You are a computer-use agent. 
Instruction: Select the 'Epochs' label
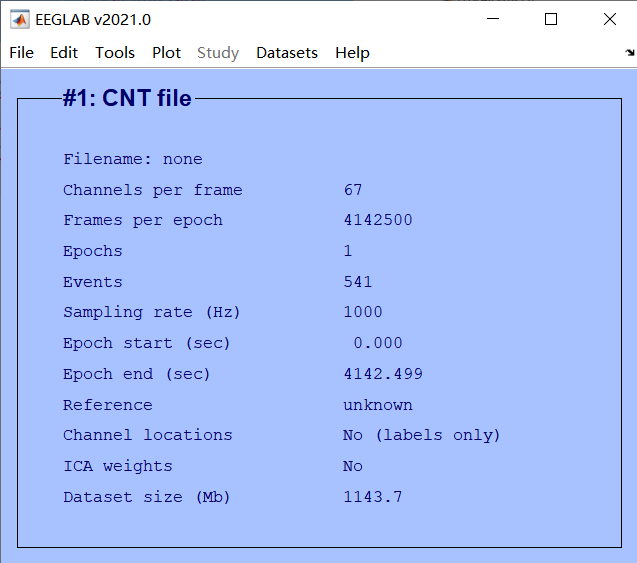(93, 251)
